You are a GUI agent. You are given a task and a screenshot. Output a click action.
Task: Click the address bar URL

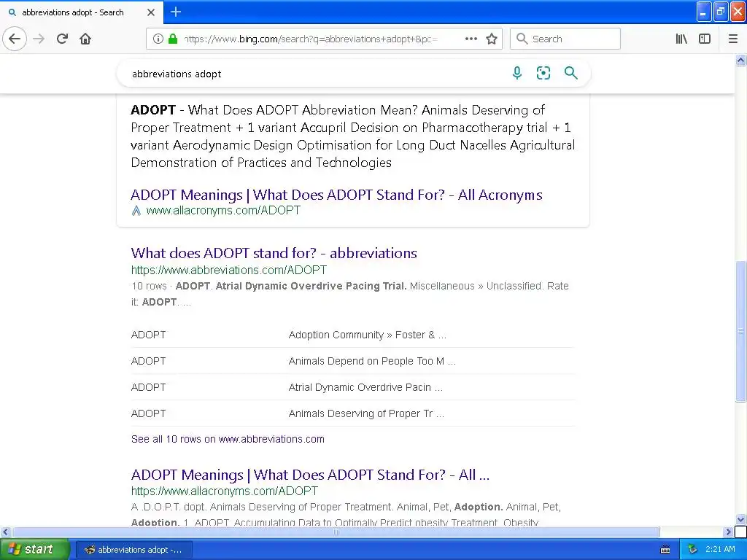[311, 39]
